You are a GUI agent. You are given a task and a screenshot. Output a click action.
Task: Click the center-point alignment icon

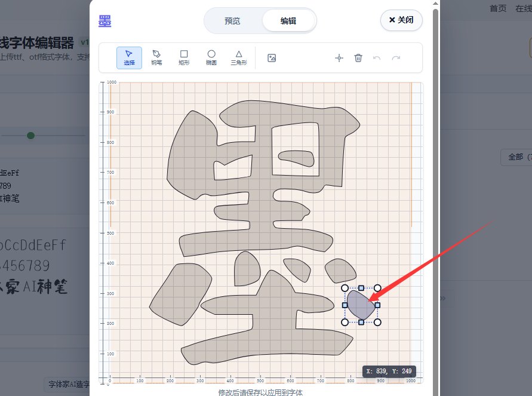(339, 58)
